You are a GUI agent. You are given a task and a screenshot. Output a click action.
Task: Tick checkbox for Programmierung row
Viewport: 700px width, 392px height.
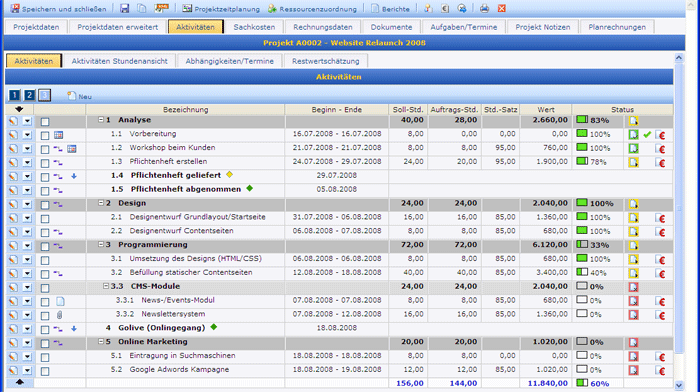[45, 246]
